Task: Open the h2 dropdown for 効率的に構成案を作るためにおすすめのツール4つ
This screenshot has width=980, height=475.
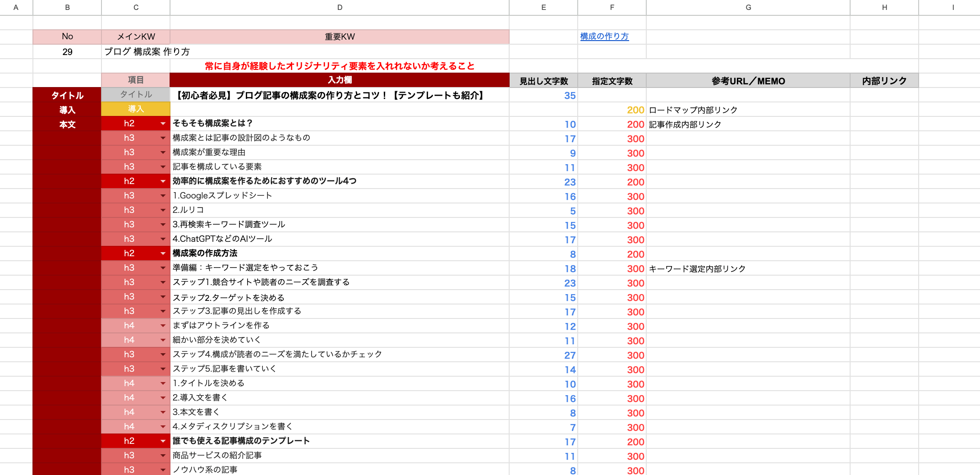Action: point(163,181)
